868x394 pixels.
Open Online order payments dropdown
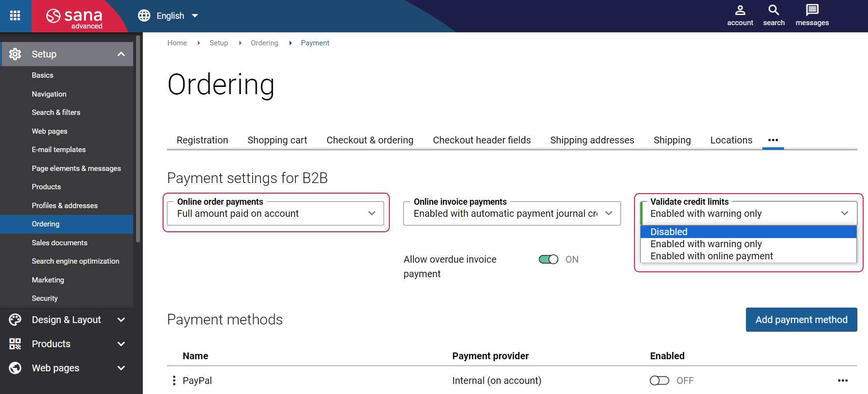tap(276, 213)
